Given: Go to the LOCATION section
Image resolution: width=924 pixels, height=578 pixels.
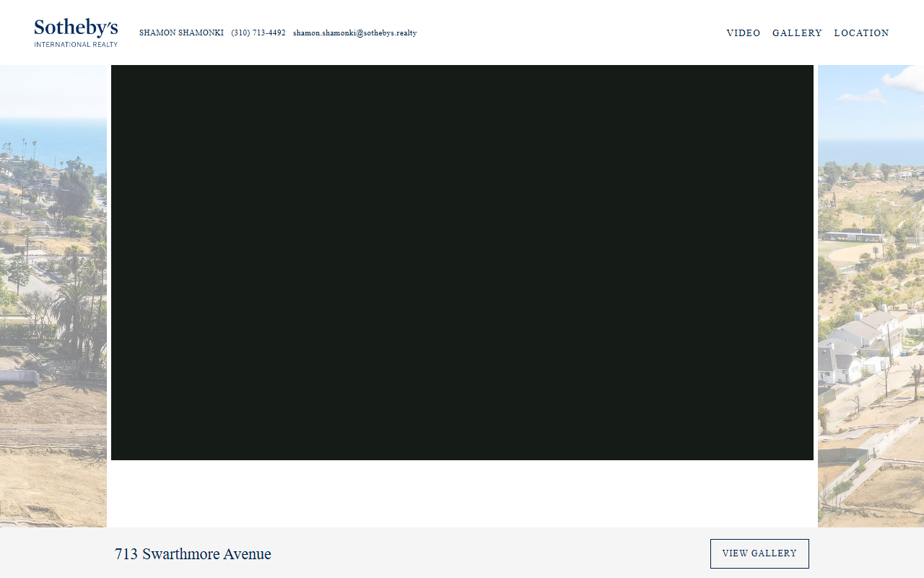Looking at the screenshot, I should [x=861, y=33].
